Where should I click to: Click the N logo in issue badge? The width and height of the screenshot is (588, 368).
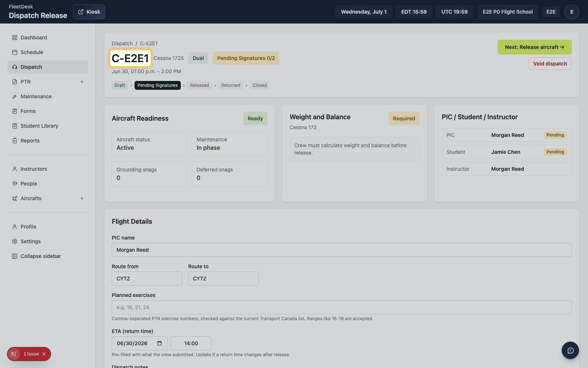click(x=14, y=354)
